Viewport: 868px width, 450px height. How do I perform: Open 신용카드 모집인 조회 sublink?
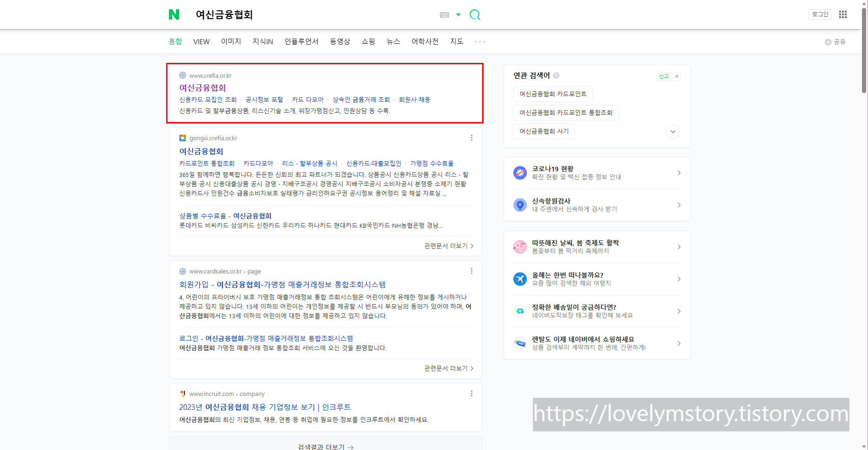[208, 100]
